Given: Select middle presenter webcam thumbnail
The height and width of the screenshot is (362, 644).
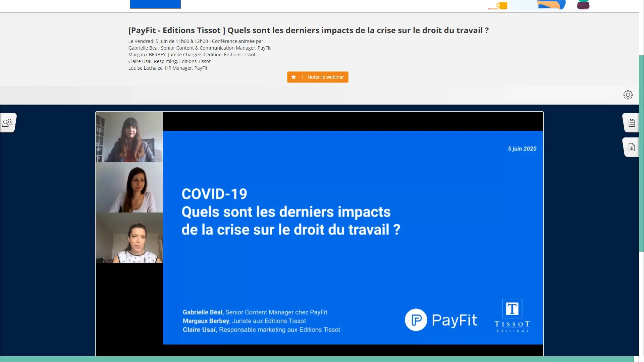Looking at the screenshot, I should 129,187.
